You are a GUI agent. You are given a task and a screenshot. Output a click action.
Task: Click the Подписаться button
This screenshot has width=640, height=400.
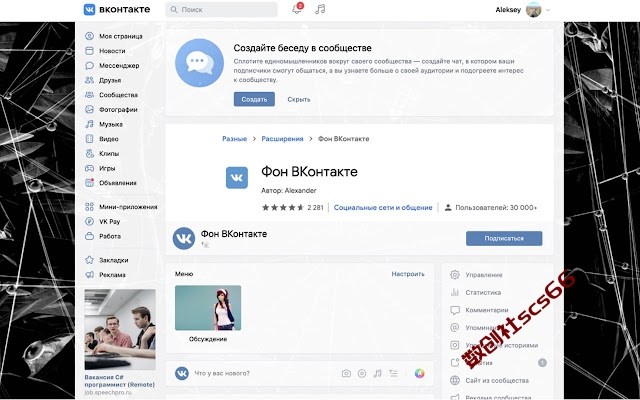pyautogui.click(x=504, y=238)
